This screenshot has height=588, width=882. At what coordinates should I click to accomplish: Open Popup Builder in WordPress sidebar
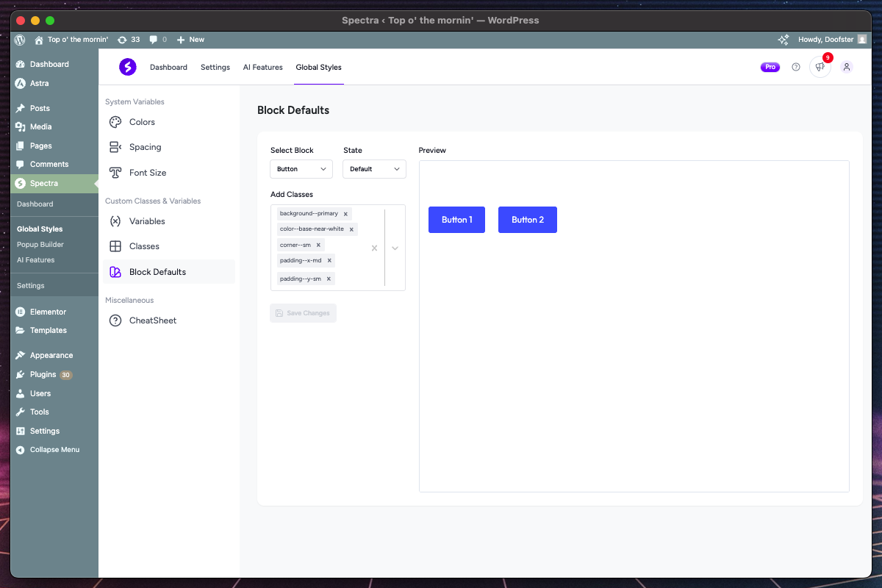click(40, 245)
